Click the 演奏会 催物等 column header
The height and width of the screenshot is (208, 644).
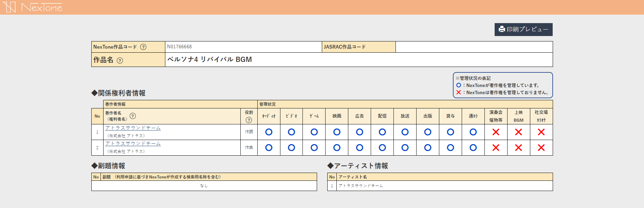point(496,116)
